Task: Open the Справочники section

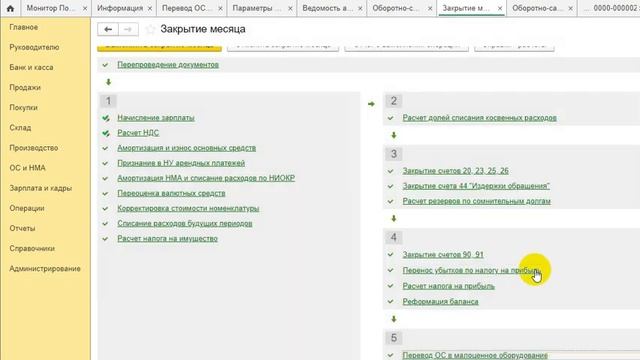Action: pos(32,249)
